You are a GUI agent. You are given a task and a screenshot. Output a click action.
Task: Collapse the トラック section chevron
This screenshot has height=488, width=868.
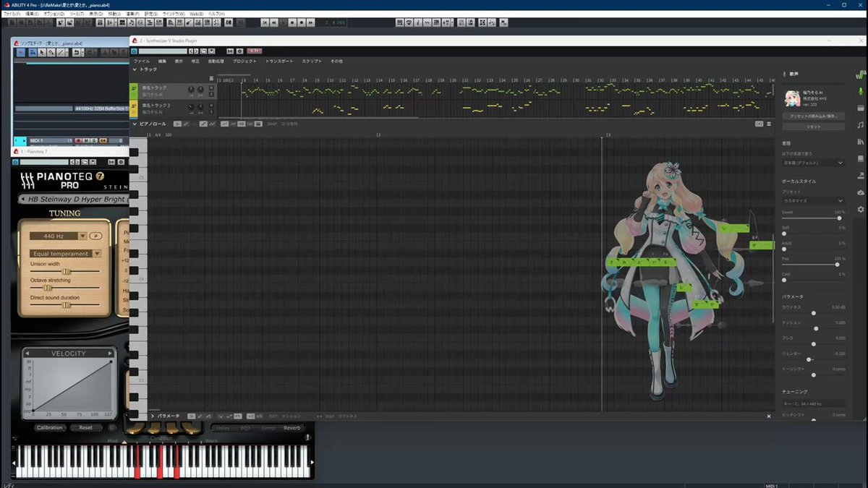click(x=135, y=69)
